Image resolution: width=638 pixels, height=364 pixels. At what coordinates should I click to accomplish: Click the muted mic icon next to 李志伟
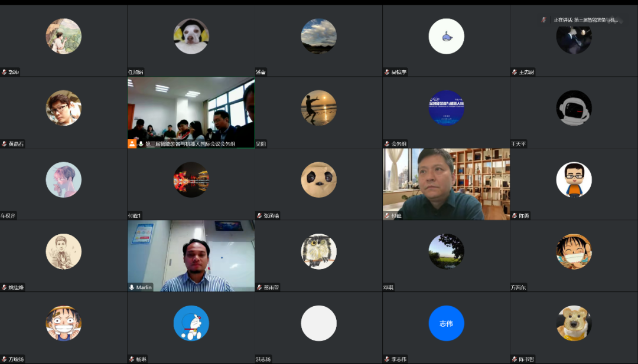coord(387,359)
